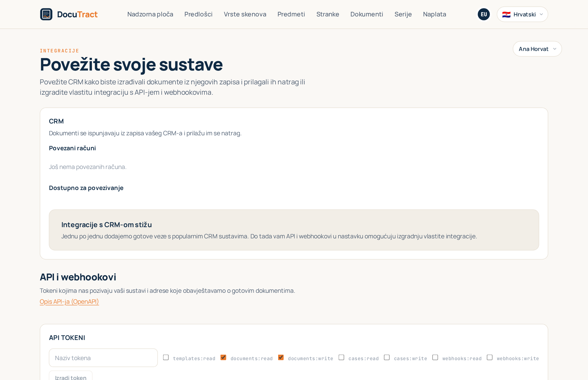Navigate to Serije
Image resolution: width=588 pixels, height=380 pixels.
tap(403, 14)
